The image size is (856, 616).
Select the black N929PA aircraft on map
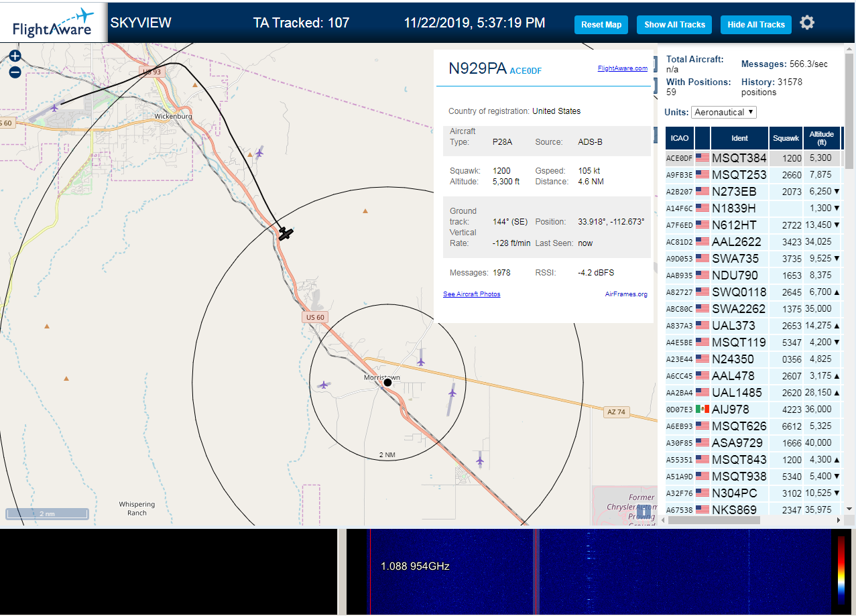[286, 234]
